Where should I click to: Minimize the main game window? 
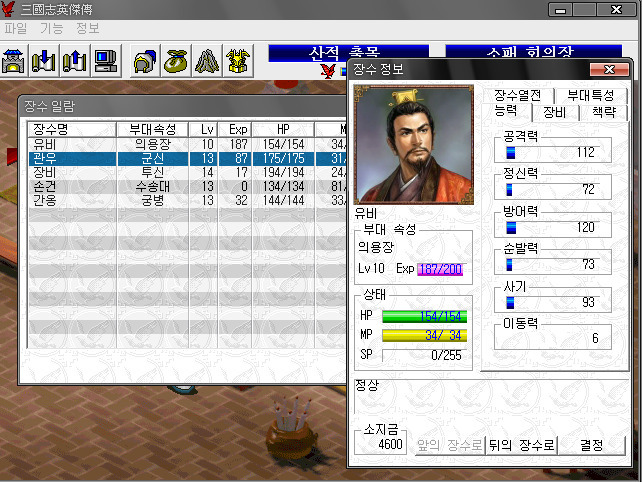(561, 10)
